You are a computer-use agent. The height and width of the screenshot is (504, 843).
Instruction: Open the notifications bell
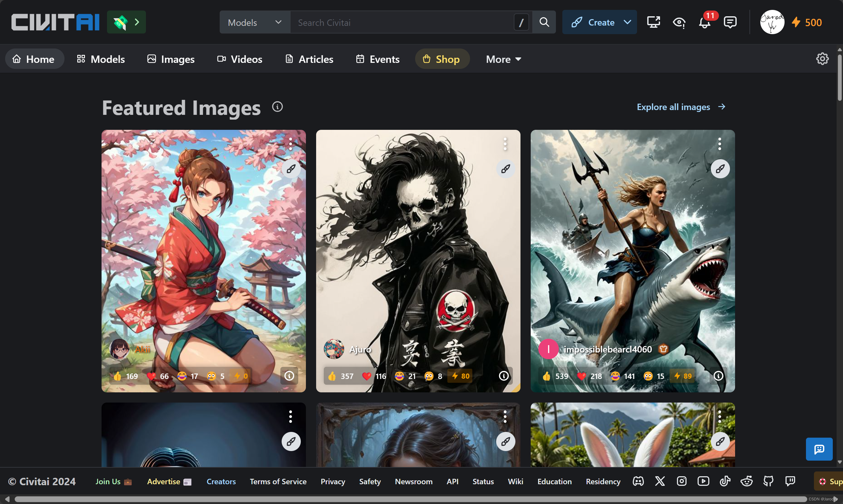point(704,22)
